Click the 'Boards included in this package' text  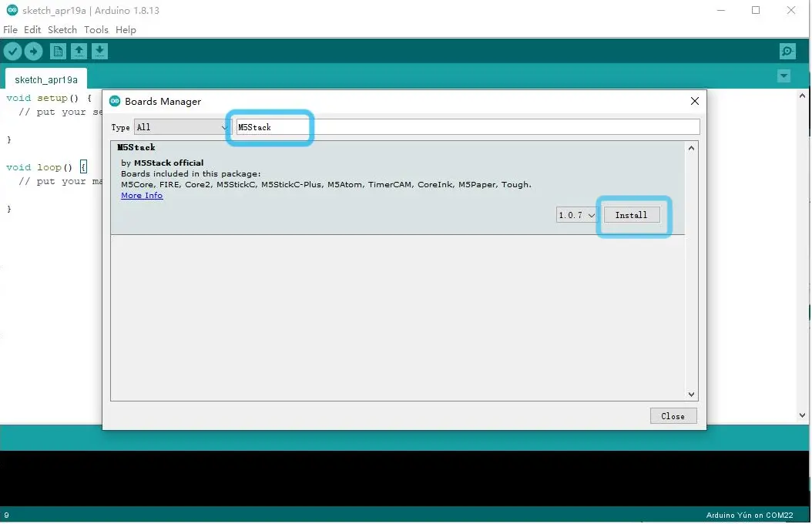190,173
